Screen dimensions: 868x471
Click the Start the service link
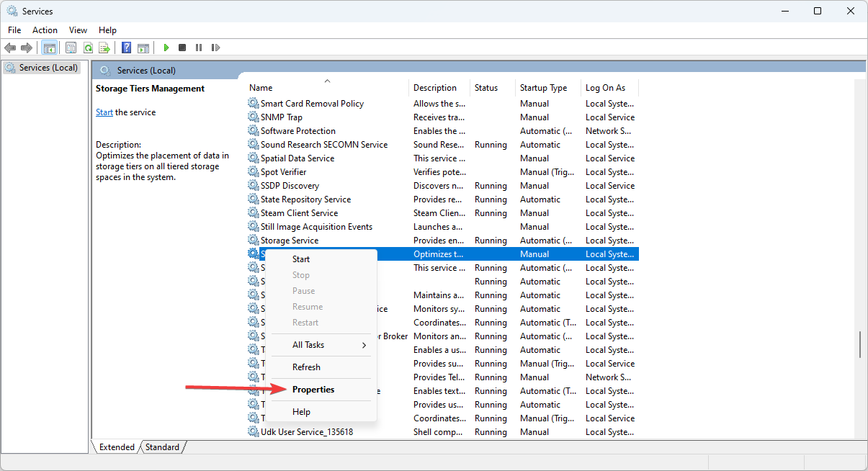[104, 112]
